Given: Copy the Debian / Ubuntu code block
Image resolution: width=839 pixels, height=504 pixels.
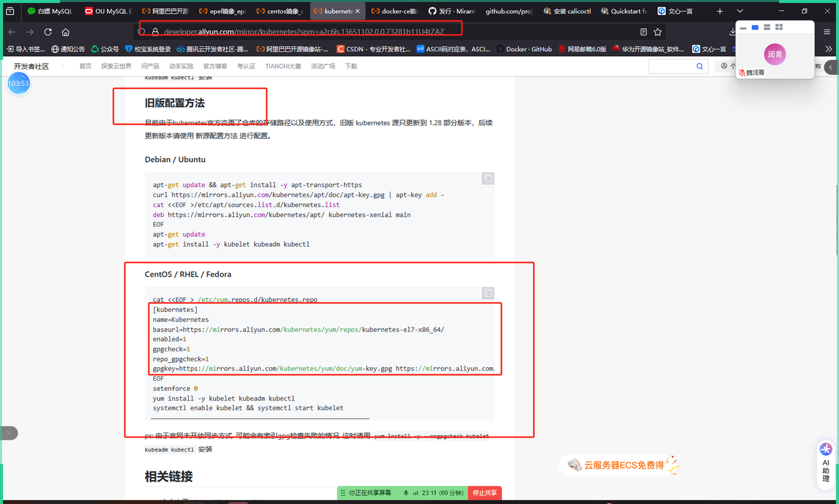Looking at the screenshot, I should (488, 178).
